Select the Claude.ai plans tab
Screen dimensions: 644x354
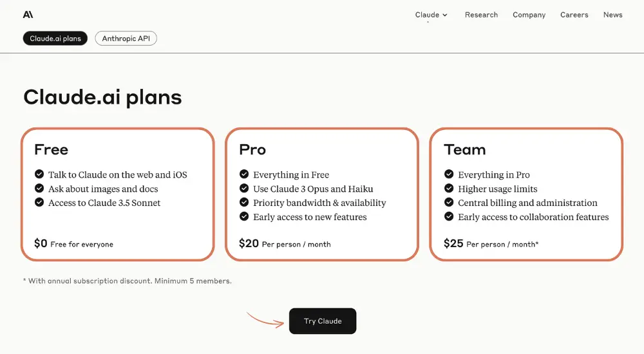[55, 39]
